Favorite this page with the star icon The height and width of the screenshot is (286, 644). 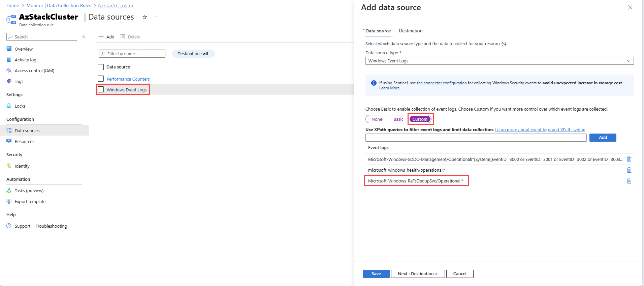(x=145, y=17)
